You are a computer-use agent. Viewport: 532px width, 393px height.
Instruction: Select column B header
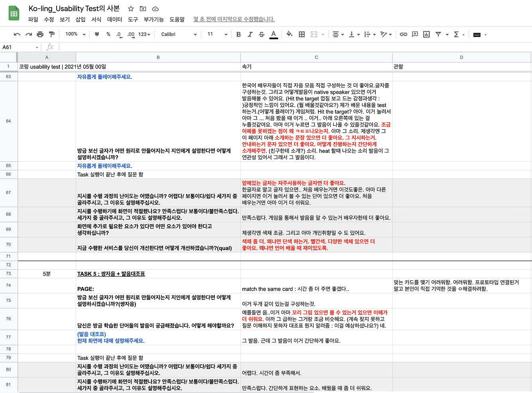158,57
